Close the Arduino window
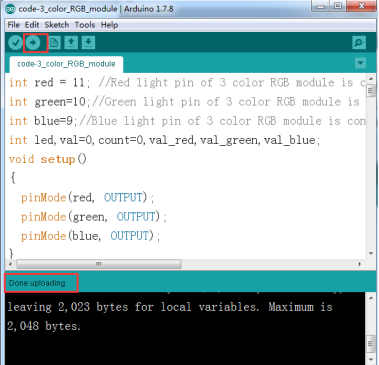Viewport: 379px width, 365px height. [361, 6]
